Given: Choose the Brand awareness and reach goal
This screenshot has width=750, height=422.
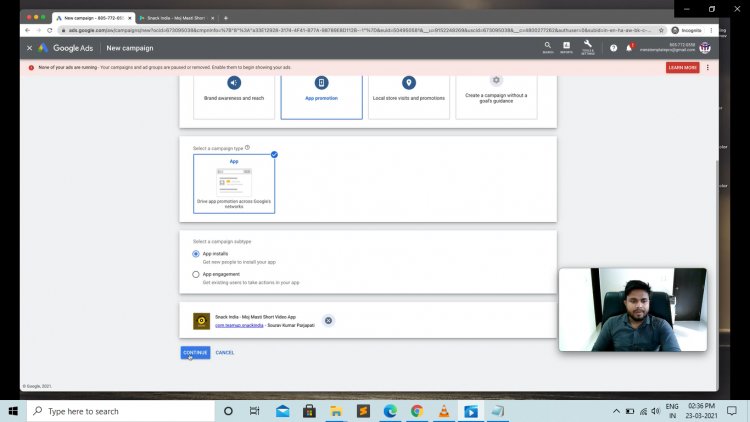Looking at the screenshot, I should tap(234, 96).
